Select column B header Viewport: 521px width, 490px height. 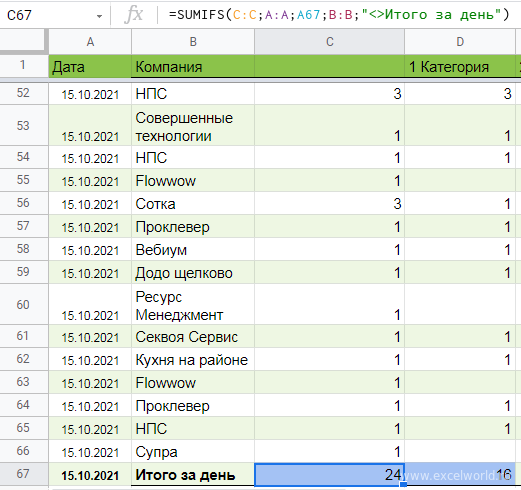[x=193, y=42]
